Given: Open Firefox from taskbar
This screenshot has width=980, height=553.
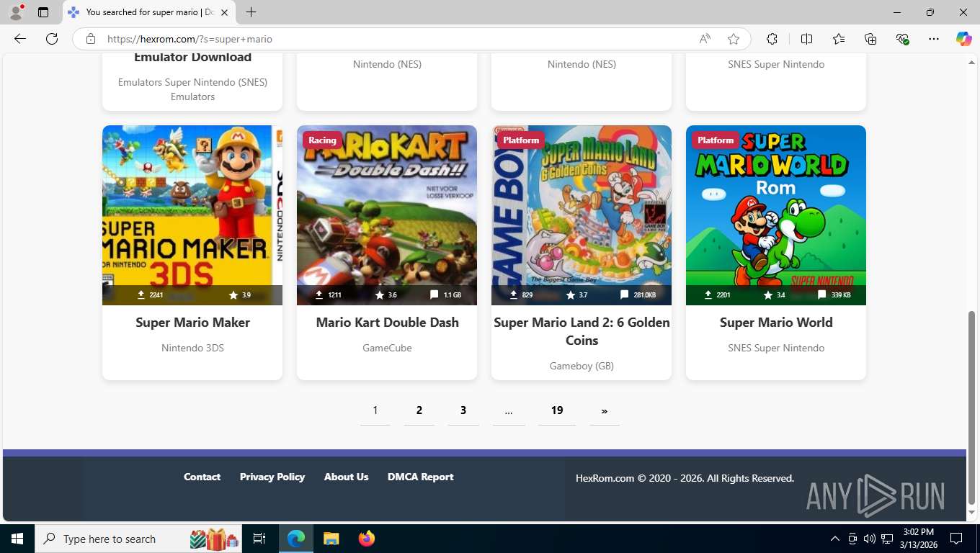Looking at the screenshot, I should pos(367,539).
